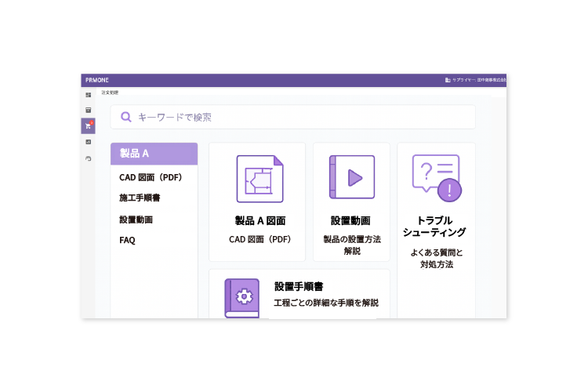This screenshot has height=392, width=588.
Task: Open the dashboard grid icon in sidebar
Action: click(88, 95)
